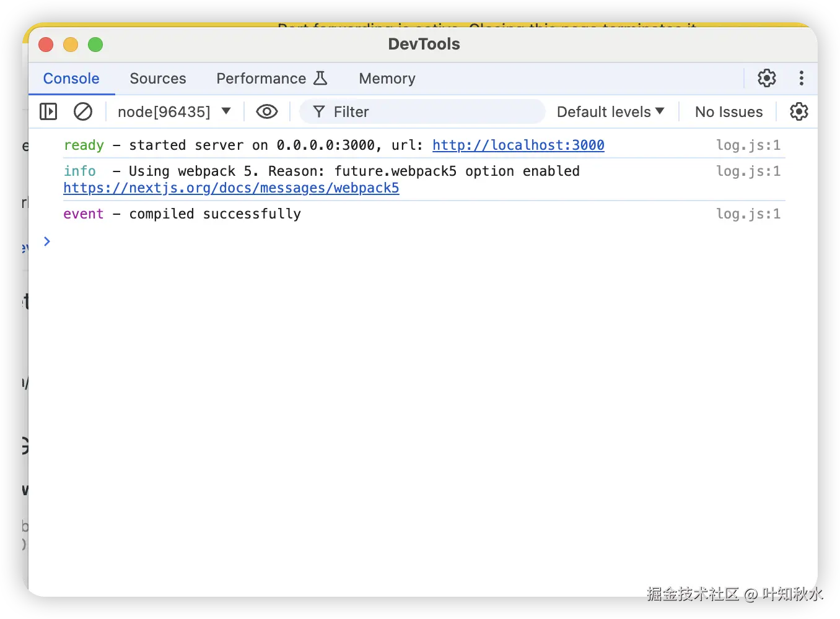Screen dimensions: 840x619
Task: Type in the console Filter field
Action: coord(434,111)
